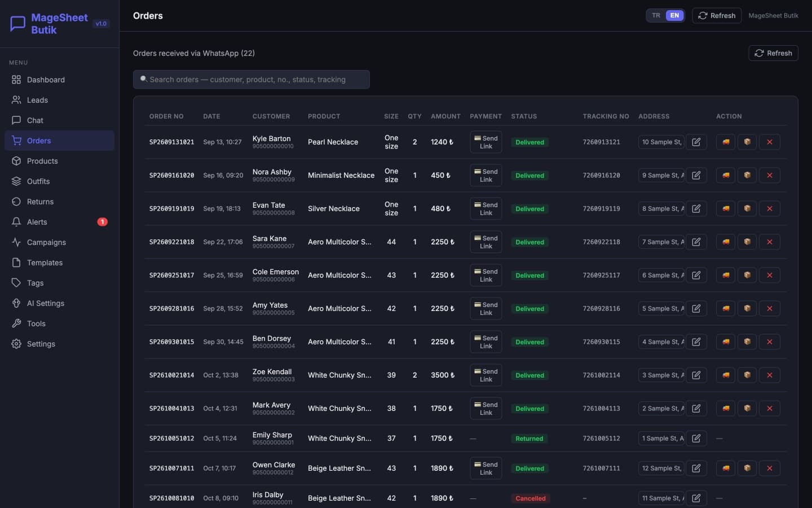The height and width of the screenshot is (508, 812).
Task: Edit address for Emily Sharp's returned order
Action: [x=696, y=439]
